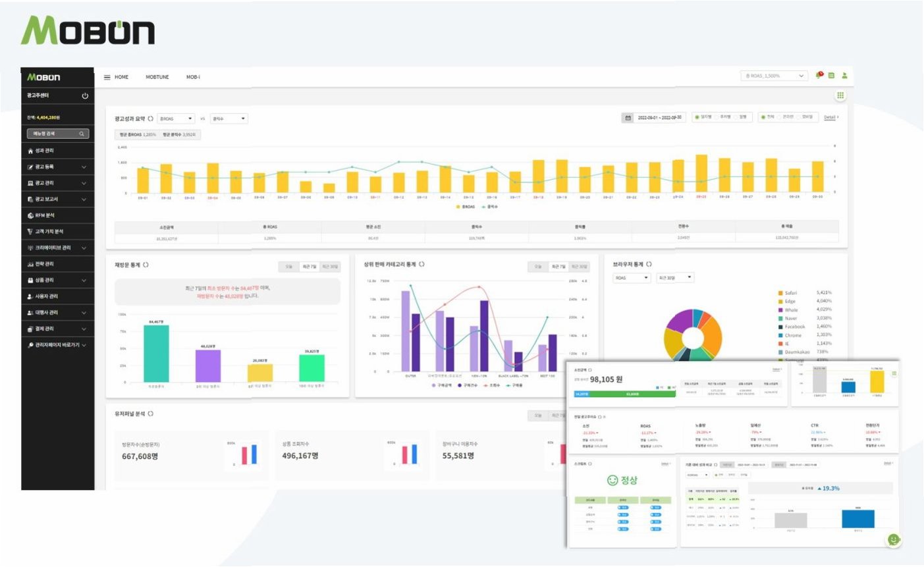Open 고객 가치 분석 in the sidebar
The image size is (924, 567).
click(x=57, y=232)
